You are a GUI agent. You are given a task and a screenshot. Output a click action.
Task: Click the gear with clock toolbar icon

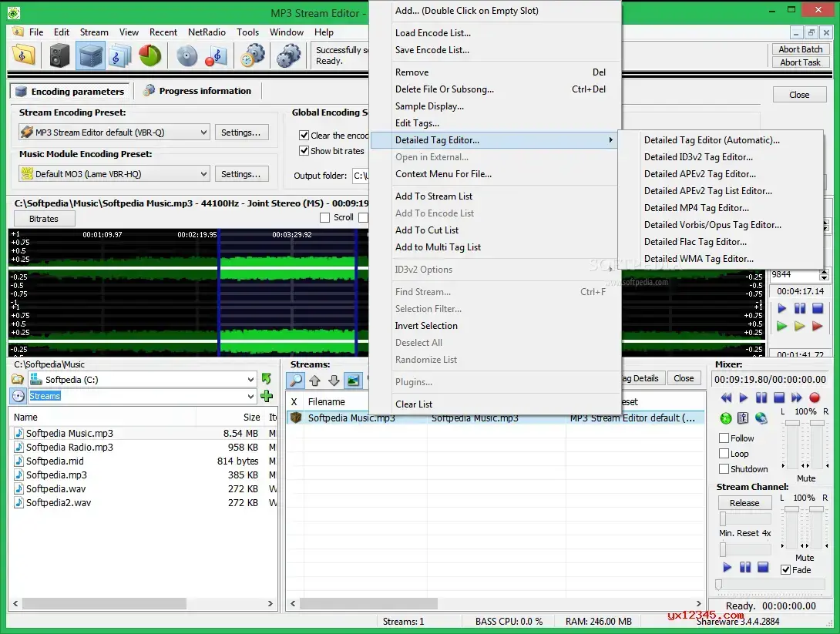point(252,55)
